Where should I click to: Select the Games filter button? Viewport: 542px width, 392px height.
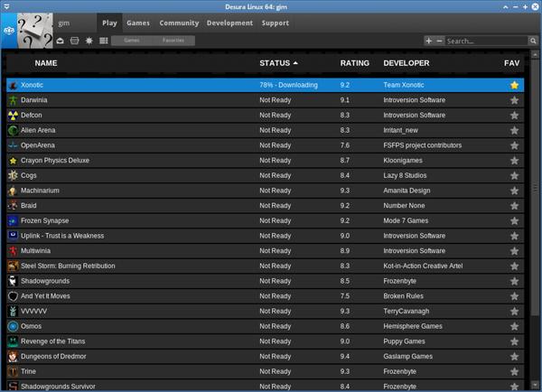coord(132,41)
